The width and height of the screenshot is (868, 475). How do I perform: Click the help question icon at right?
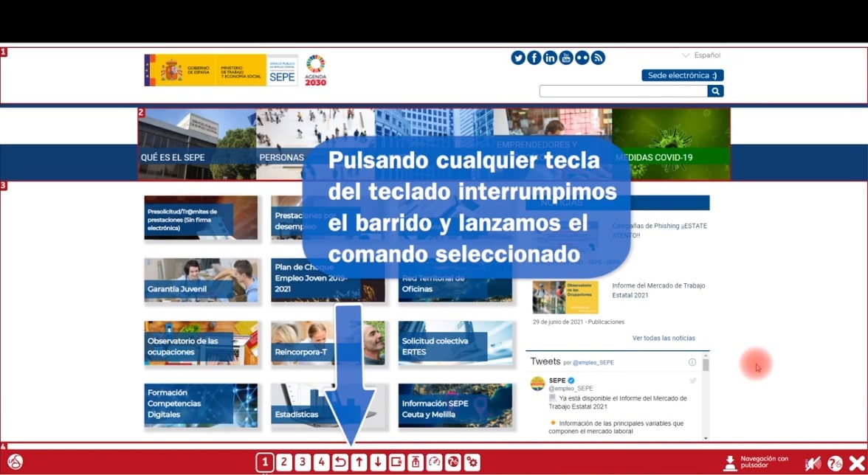pyautogui.click(x=835, y=463)
